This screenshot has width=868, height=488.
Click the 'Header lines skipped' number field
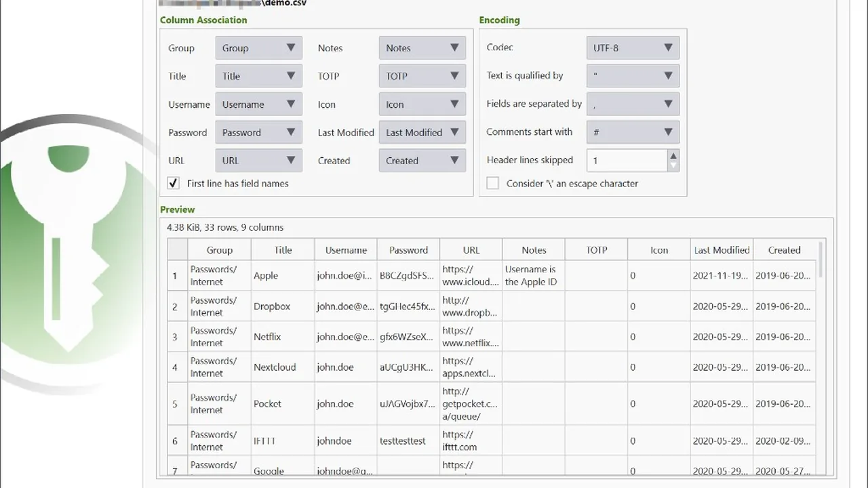627,161
